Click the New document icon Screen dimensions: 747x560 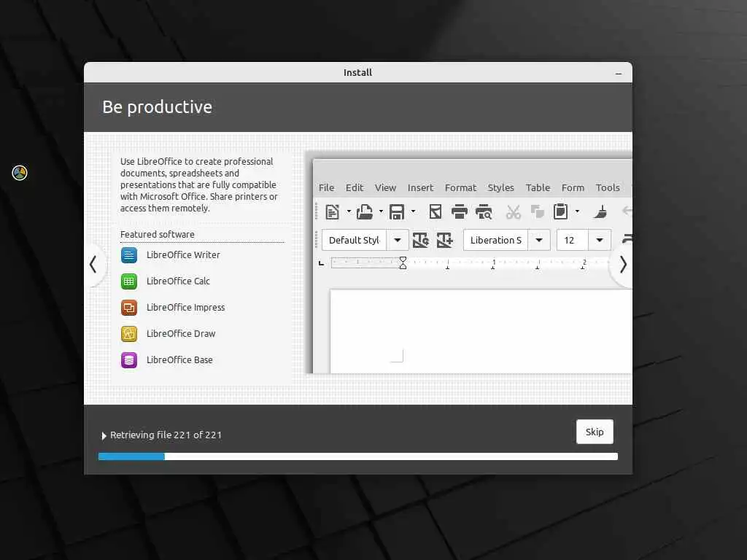332,211
